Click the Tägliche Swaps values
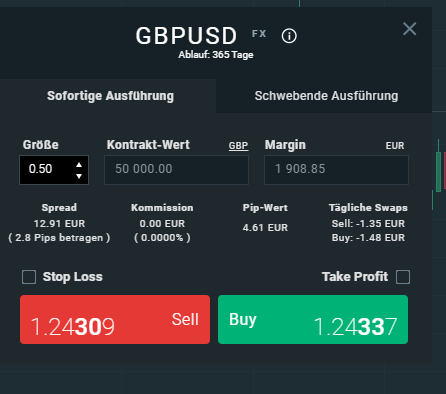This screenshot has height=394, width=446. pos(368,230)
